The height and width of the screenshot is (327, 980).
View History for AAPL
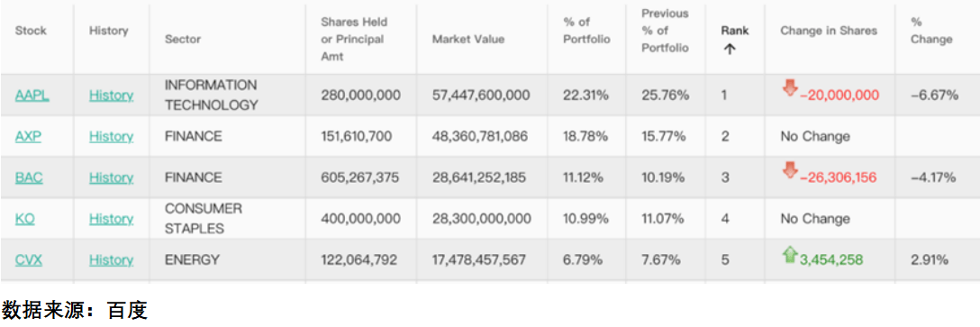pyautogui.click(x=111, y=95)
